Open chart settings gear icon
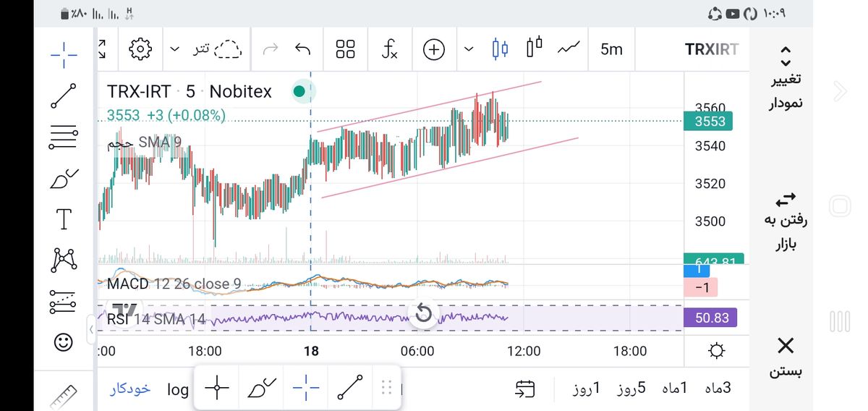868x411 pixels. pos(140,49)
